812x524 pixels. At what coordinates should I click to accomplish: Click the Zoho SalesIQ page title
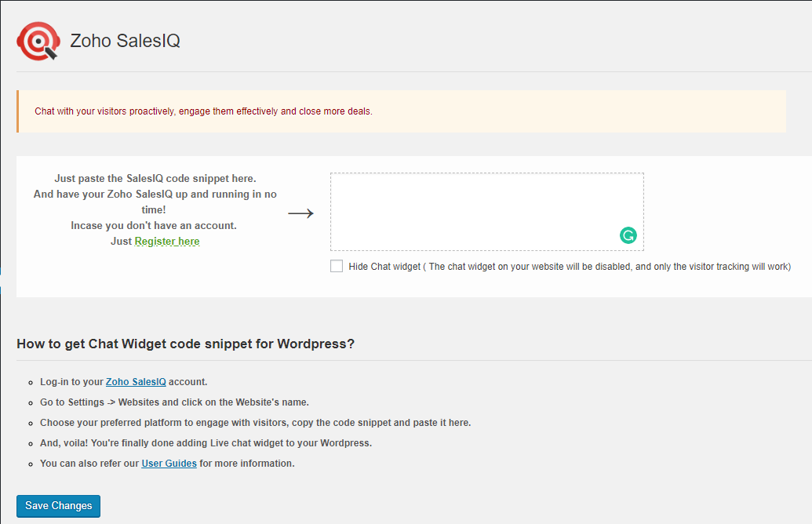[x=125, y=41]
